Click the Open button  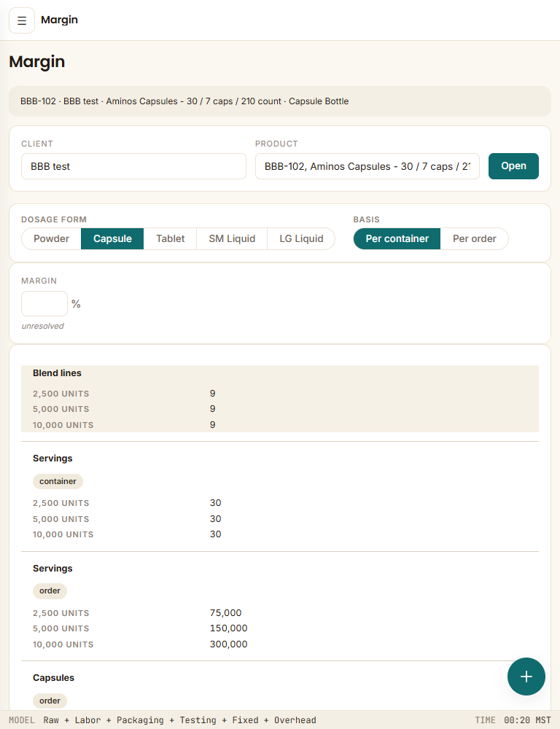point(513,166)
